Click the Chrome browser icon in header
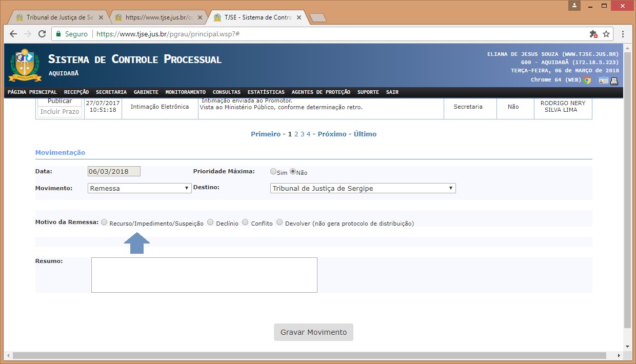Screen dimensions: 636x364 pos(587,80)
